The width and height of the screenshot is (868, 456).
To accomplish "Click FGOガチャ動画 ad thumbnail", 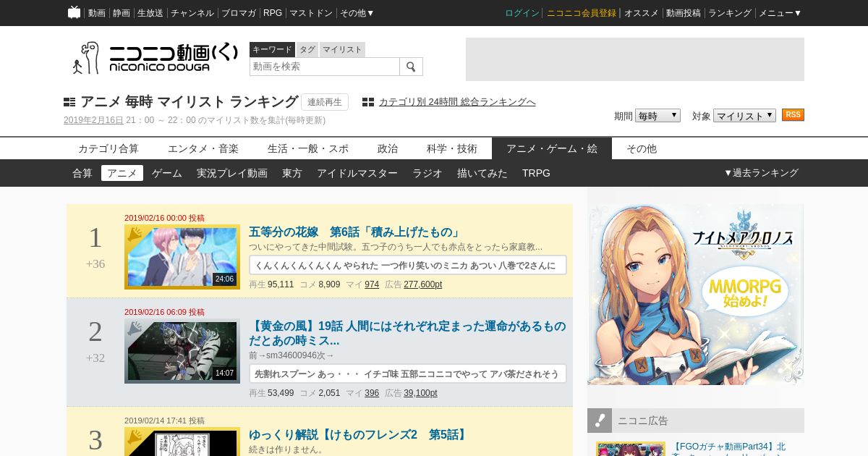I will (x=631, y=449).
